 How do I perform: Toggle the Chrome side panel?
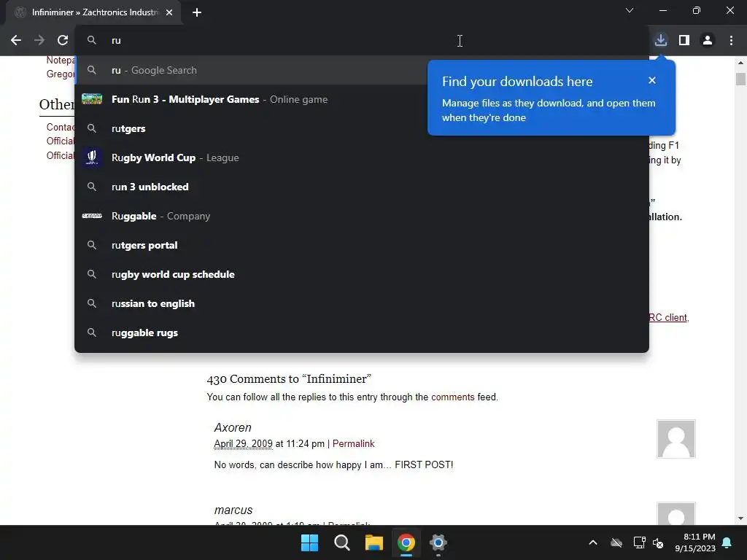coord(684,41)
